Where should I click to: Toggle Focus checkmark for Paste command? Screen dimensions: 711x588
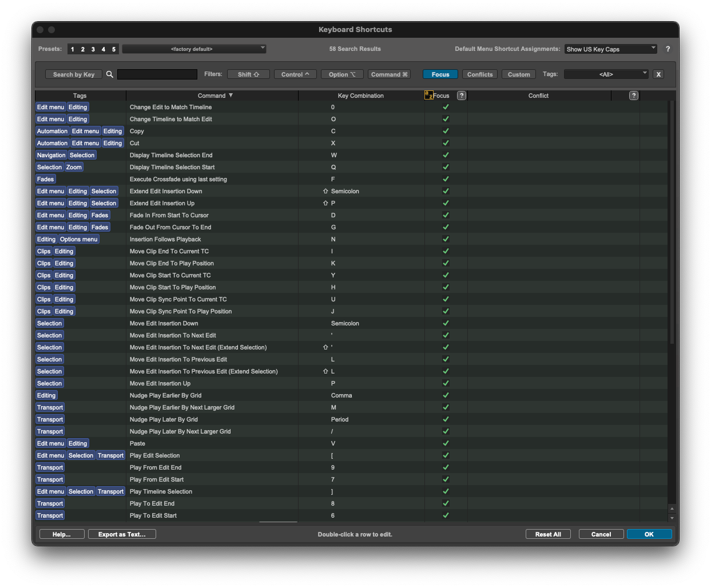(x=446, y=443)
